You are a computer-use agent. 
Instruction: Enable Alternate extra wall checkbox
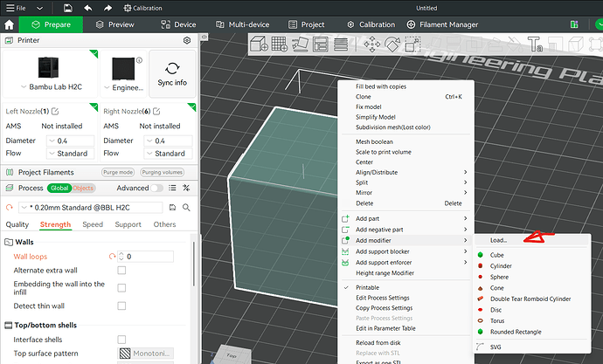121,271
